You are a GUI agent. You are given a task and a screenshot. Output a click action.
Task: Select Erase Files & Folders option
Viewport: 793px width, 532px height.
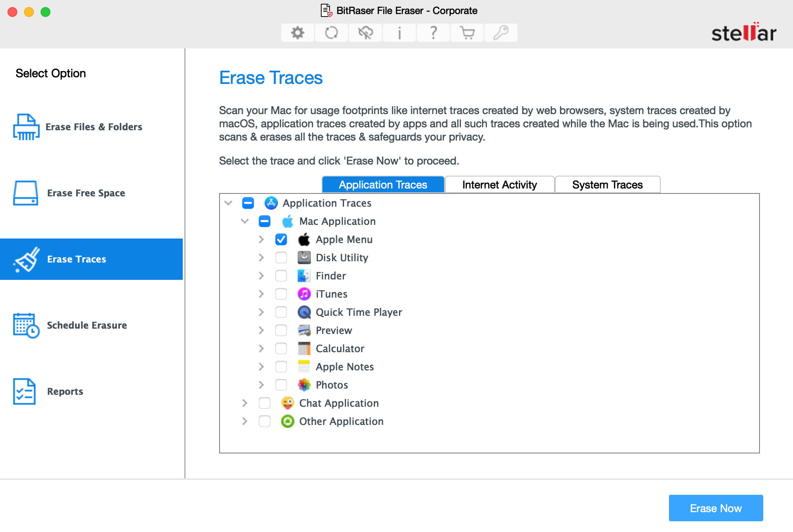click(x=91, y=127)
